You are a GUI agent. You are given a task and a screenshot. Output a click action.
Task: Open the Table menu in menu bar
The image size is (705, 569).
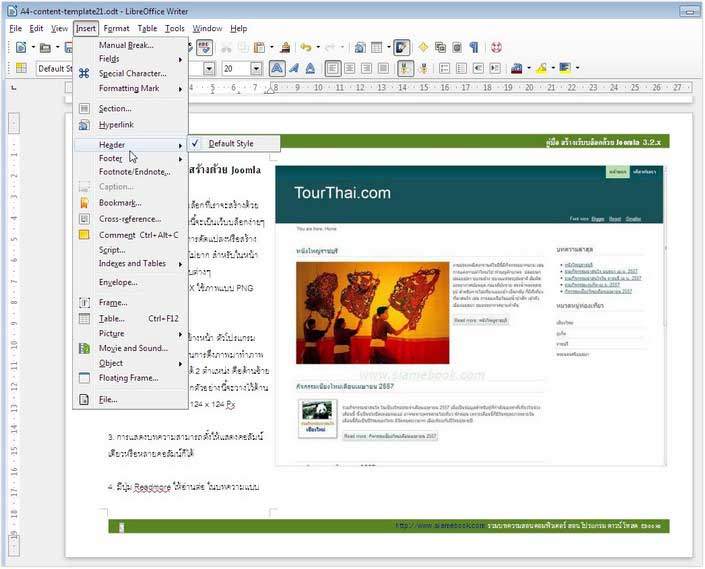(x=147, y=28)
